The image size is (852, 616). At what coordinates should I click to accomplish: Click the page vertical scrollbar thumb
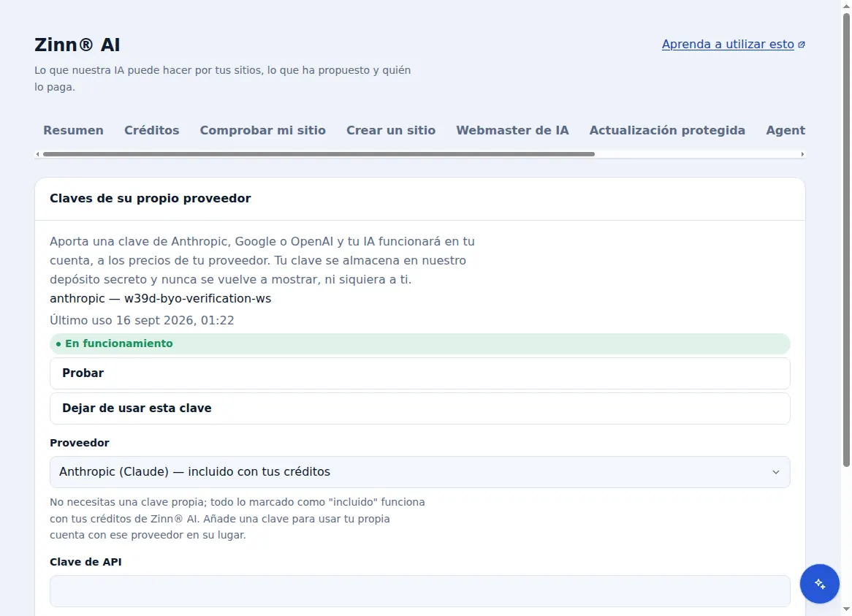pos(846,239)
